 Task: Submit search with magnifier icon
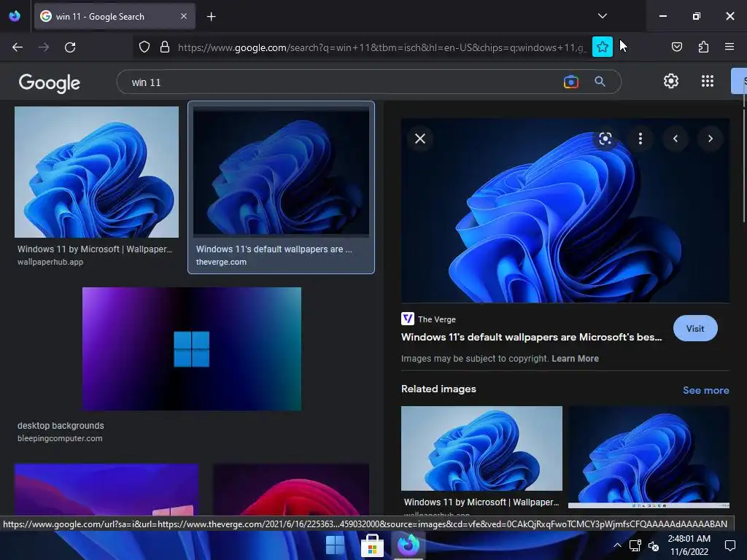point(600,82)
